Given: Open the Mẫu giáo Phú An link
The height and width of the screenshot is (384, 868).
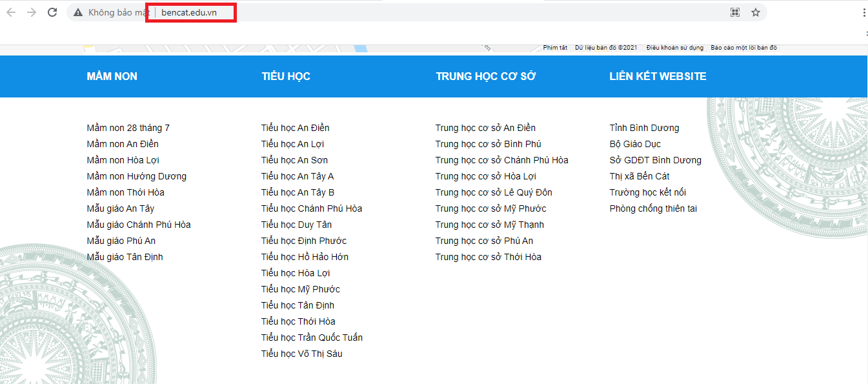Looking at the screenshot, I should coord(121,241).
